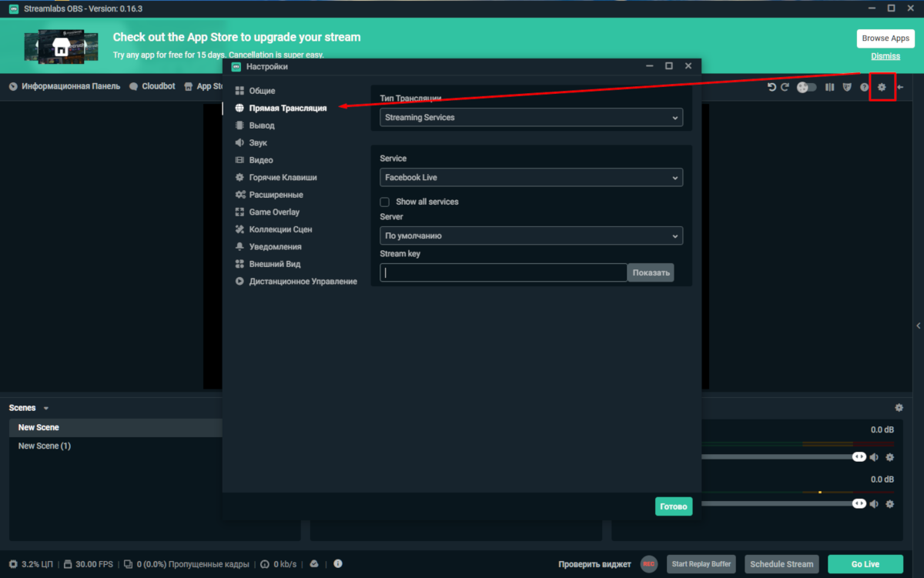
Task: Click the App Store banner thumbnail image
Action: coord(61,47)
